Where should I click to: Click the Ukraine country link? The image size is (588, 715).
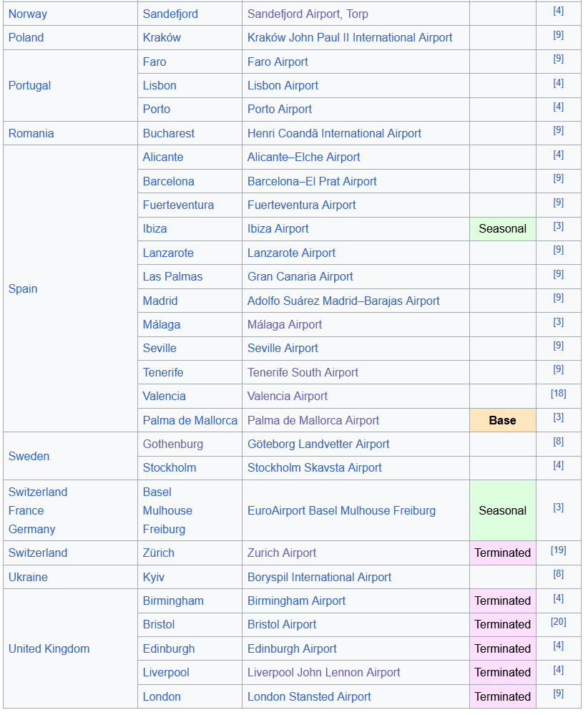[x=28, y=577]
